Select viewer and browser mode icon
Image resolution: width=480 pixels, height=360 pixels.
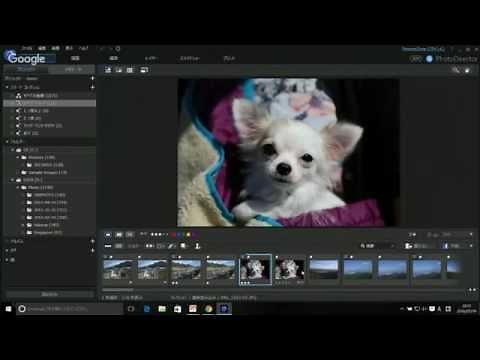[x=108, y=70]
